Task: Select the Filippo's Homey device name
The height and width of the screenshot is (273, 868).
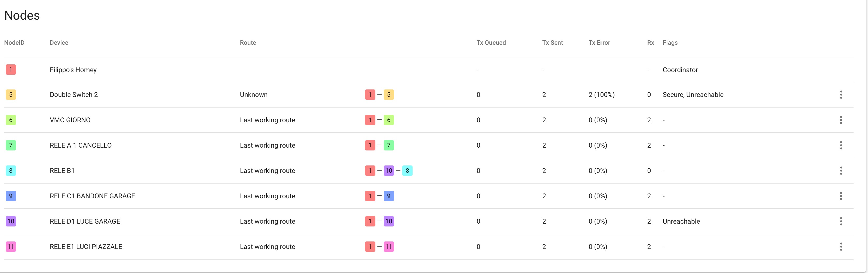Action: (x=73, y=70)
